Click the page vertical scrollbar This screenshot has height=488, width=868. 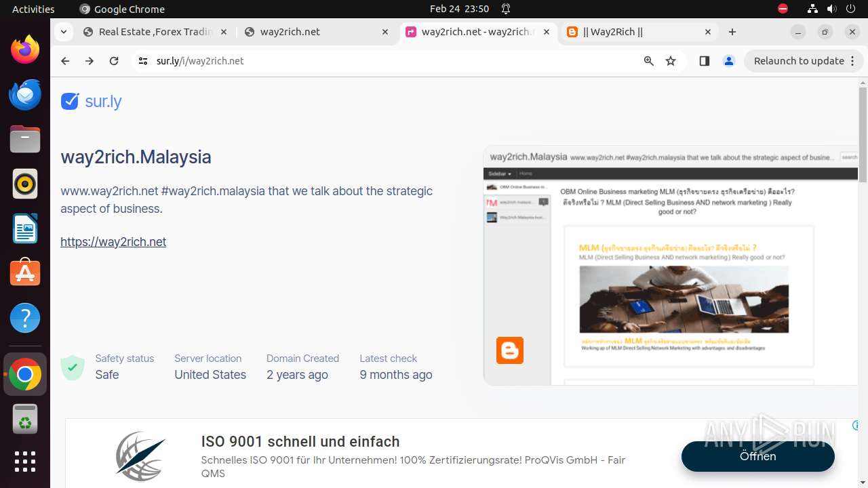click(863, 135)
